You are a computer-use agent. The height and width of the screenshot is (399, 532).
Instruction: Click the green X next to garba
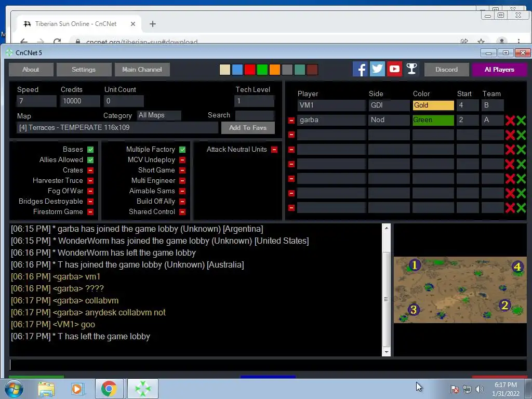(x=521, y=120)
